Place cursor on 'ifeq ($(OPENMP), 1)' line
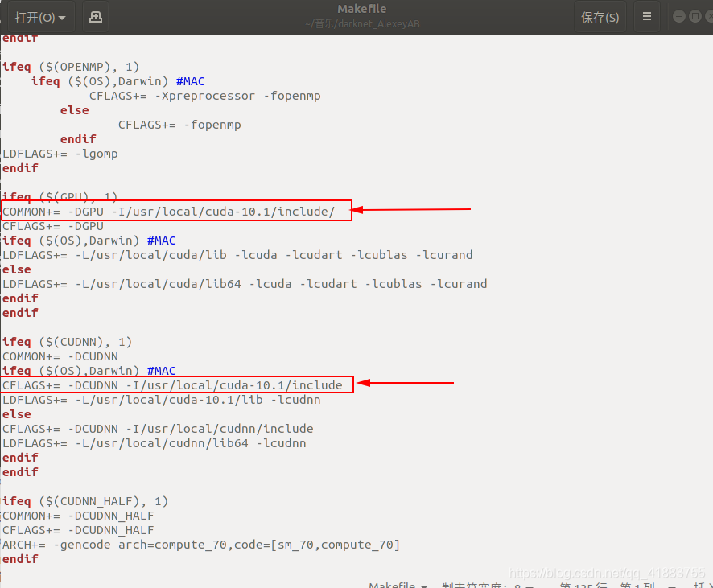 (71, 67)
